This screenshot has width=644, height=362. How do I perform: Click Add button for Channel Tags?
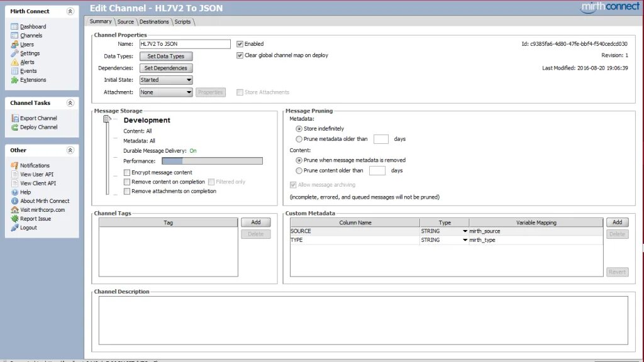pos(255,222)
